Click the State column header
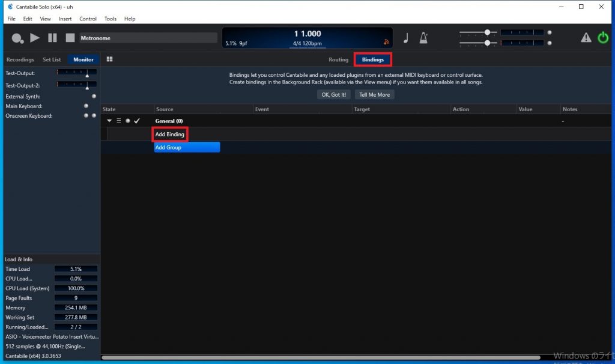 coord(109,109)
